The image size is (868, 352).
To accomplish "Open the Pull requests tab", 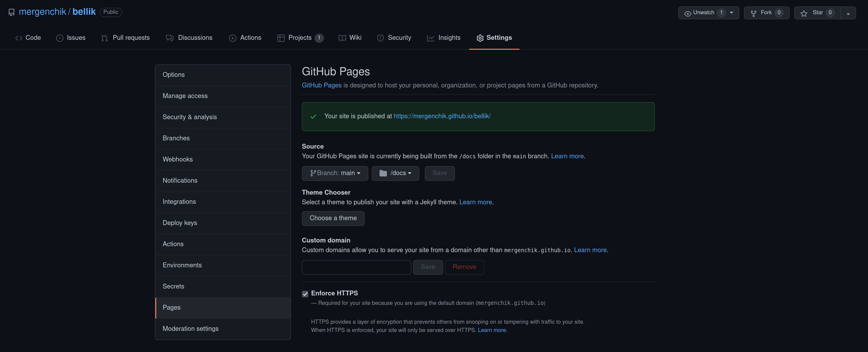I will coord(125,38).
